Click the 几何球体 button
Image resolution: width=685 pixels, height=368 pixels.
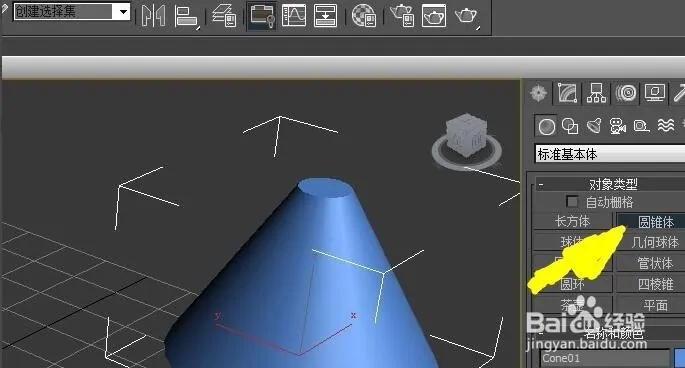coord(651,242)
